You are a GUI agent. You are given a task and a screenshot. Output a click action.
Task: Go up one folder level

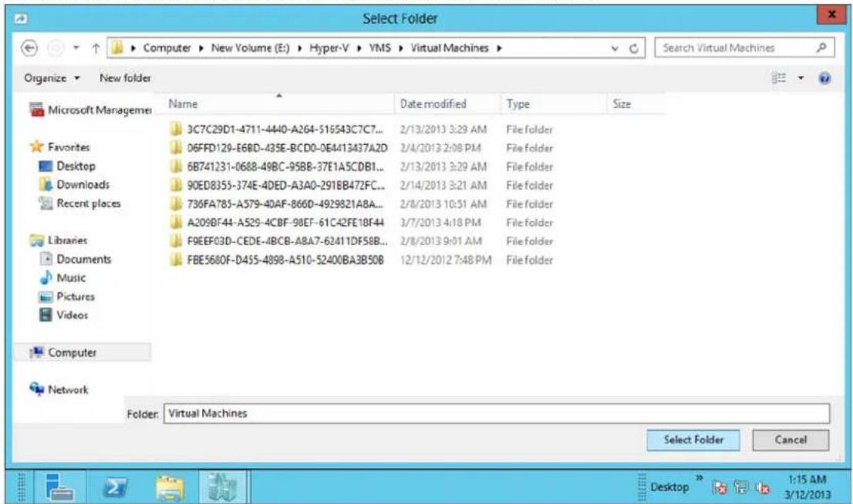coord(96,49)
